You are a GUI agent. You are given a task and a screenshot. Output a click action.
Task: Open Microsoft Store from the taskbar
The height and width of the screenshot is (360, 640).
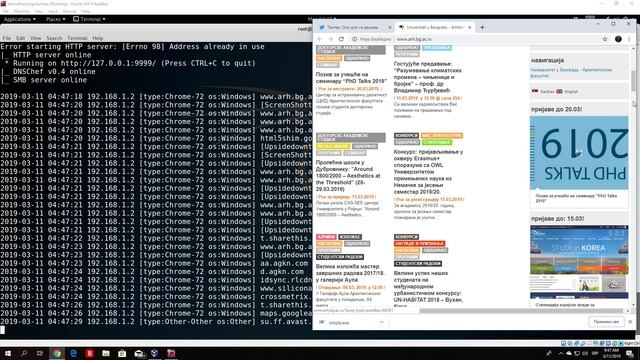point(122,353)
